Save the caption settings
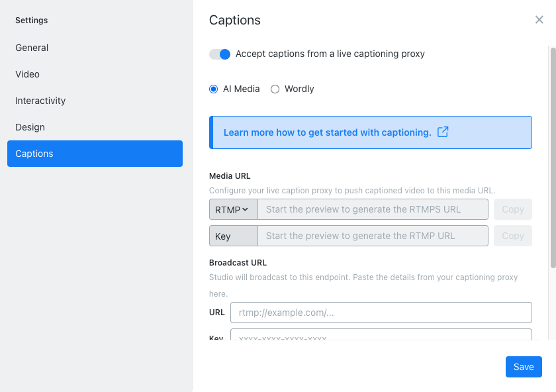The height and width of the screenshot is (392, 556). pyautogui.click(x=524, y=367)
